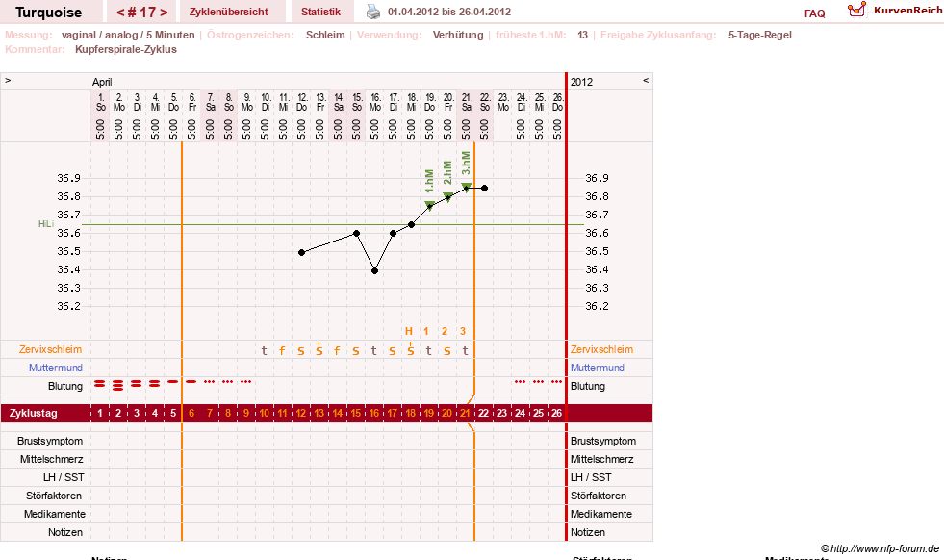
Task: Click the 'Verhütung' usage value
Action: coord(458,35)
